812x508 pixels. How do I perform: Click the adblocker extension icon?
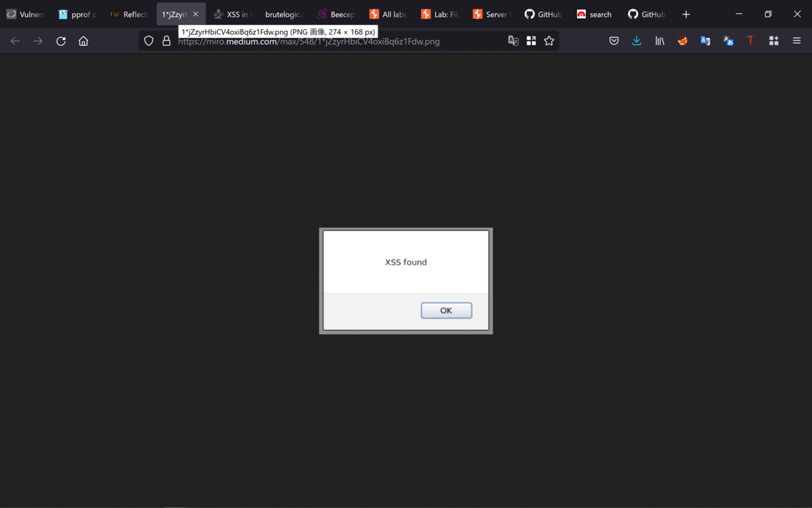click(x=682, y=41)
